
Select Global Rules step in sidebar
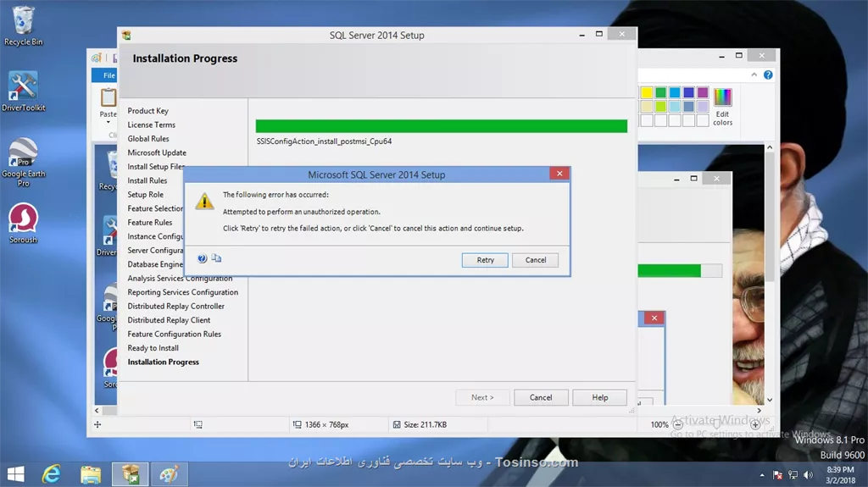pos(148,138)
